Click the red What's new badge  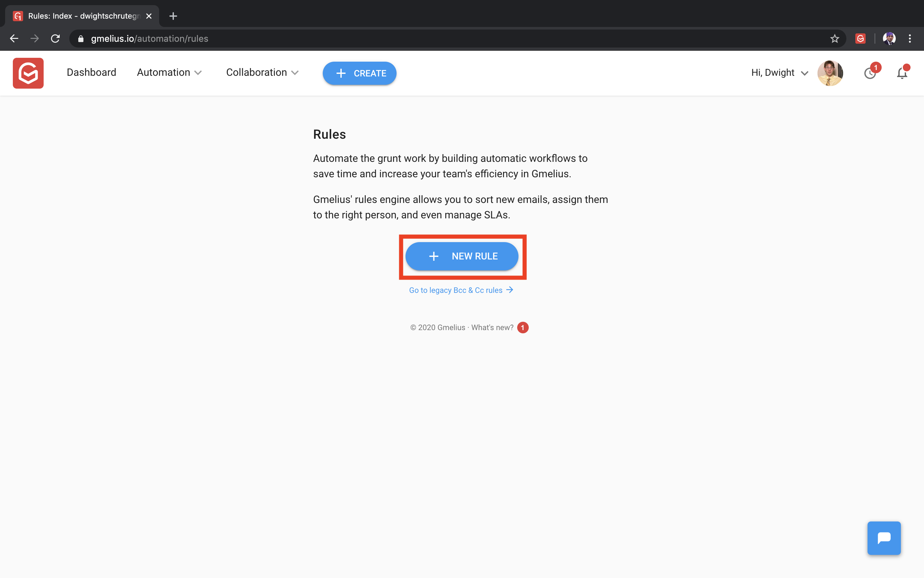tap(523, 328)
